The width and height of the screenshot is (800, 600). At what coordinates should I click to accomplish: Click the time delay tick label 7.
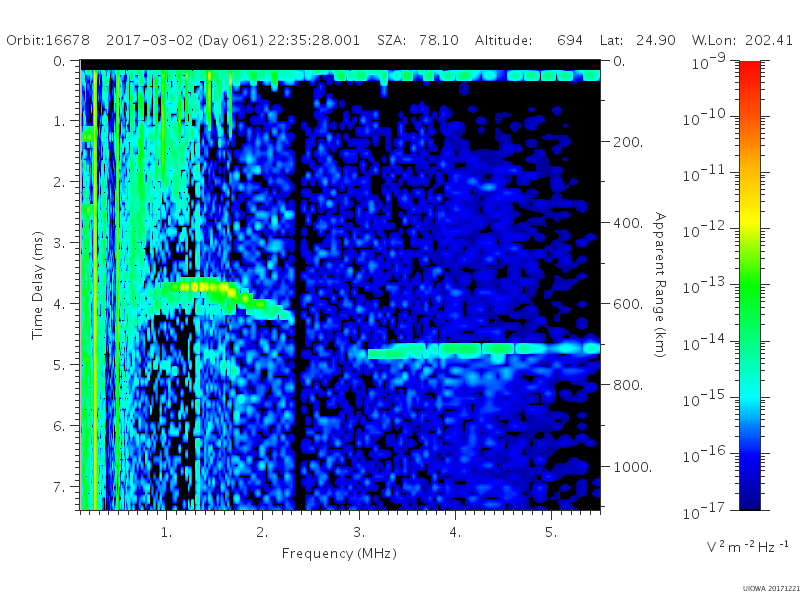click(x=60, y=486)
